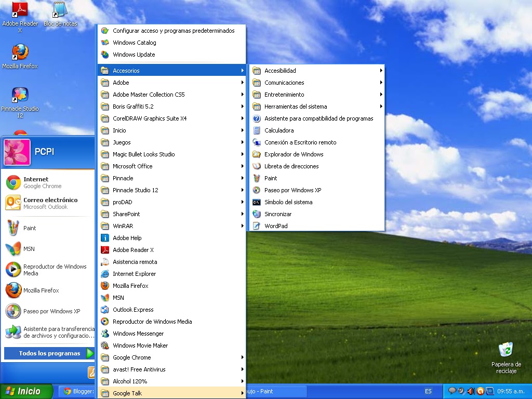Expand the Adobe program folder
The height and width of the screenshot is (399, 532).
[x=171, y=83]
